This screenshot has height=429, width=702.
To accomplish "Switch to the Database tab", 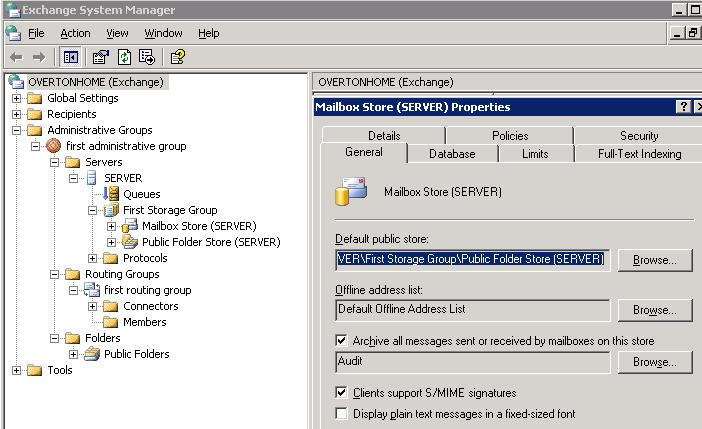I will click(x=451, y=153).
